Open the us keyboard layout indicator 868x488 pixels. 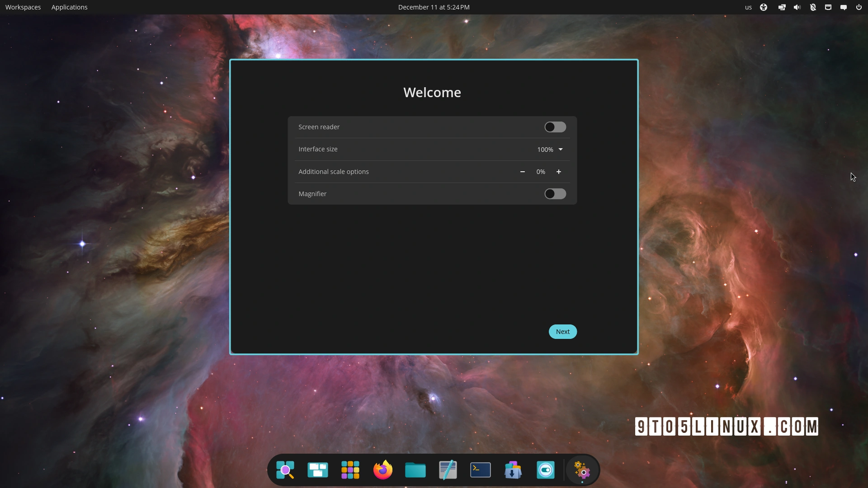pos(748,7)
